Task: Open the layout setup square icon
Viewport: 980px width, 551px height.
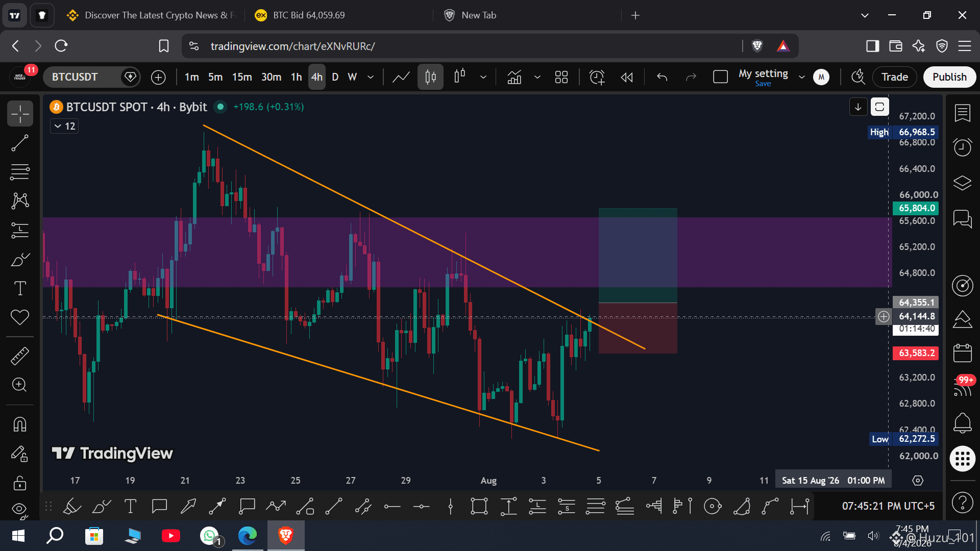Action: pyautogui.click(x=720, y=77)
